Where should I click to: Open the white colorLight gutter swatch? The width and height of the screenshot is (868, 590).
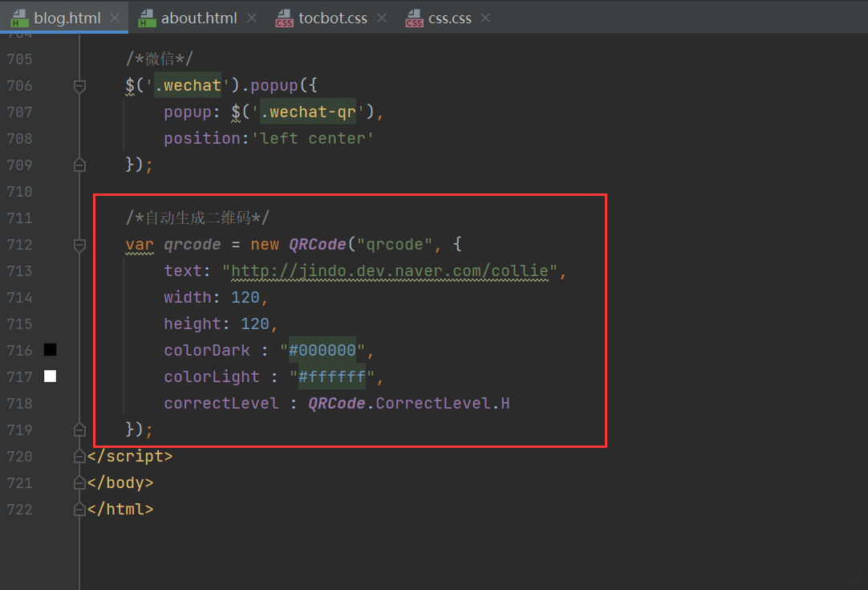[50, 376]
